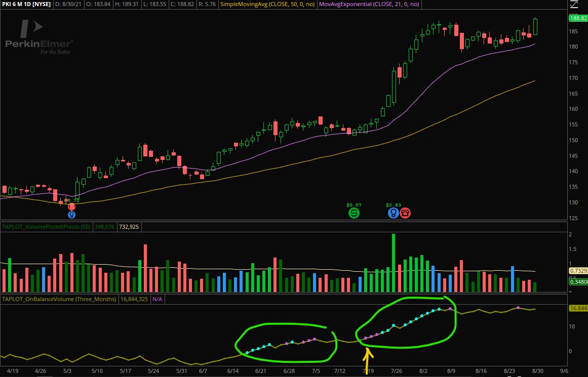The width and height of the screenshot is (588, 377).
Task: Click the C: 188.82 close value
Action: point(183,4)
